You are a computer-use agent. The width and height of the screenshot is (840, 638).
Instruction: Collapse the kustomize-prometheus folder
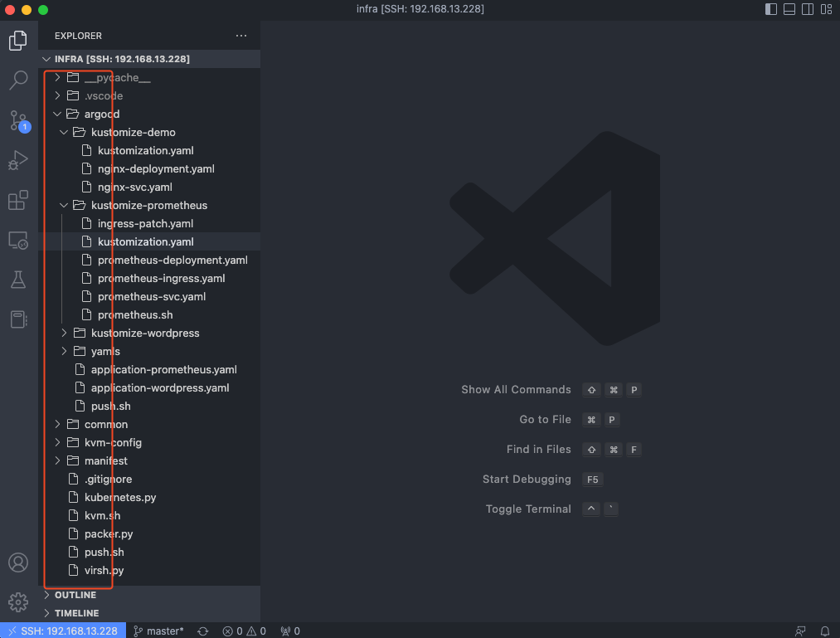[149, 206]
